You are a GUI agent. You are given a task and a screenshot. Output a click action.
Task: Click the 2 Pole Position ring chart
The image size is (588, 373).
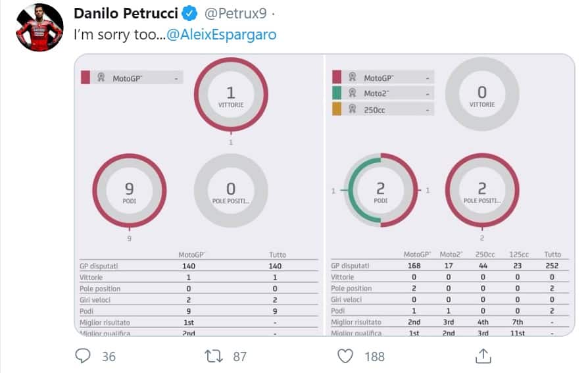[482, 191]
